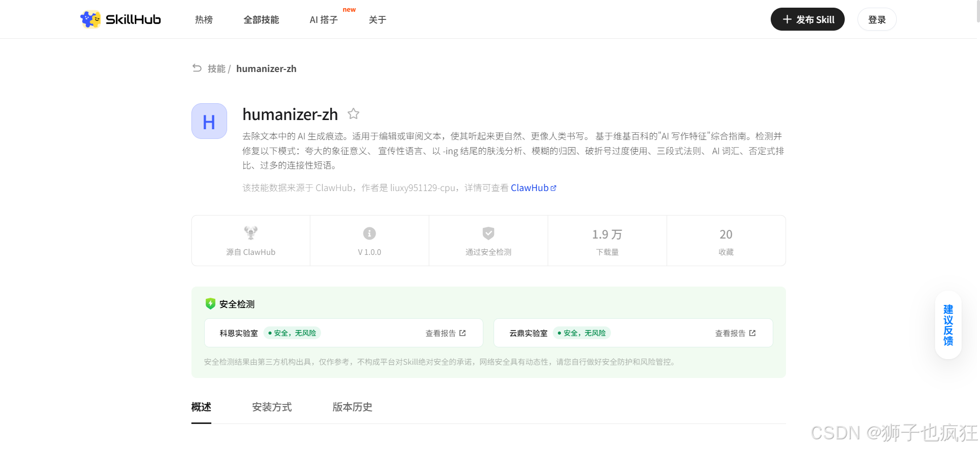Image resolution: width=980 pixels, height=449 pixels.
Task: Click the 1.9 万 download count
Action: click(607, 234)
